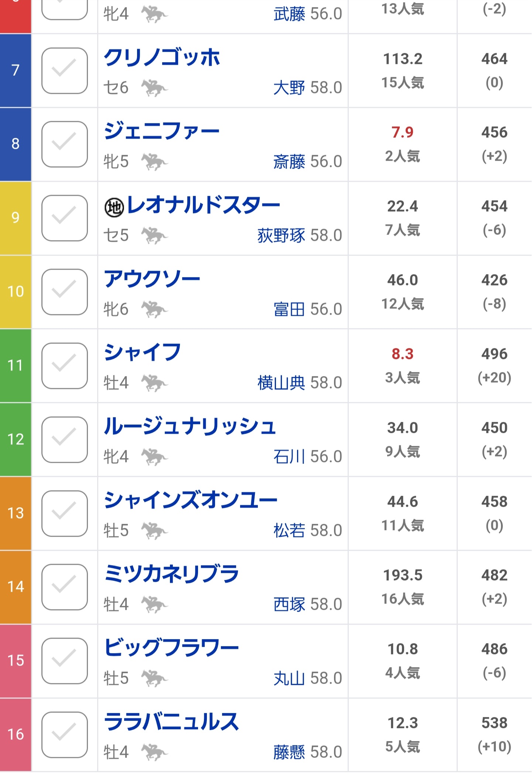Viewport: 532px width, 775px height.
Task: Open horse page for ジェニファー
Action: click(x=161, y=132)
